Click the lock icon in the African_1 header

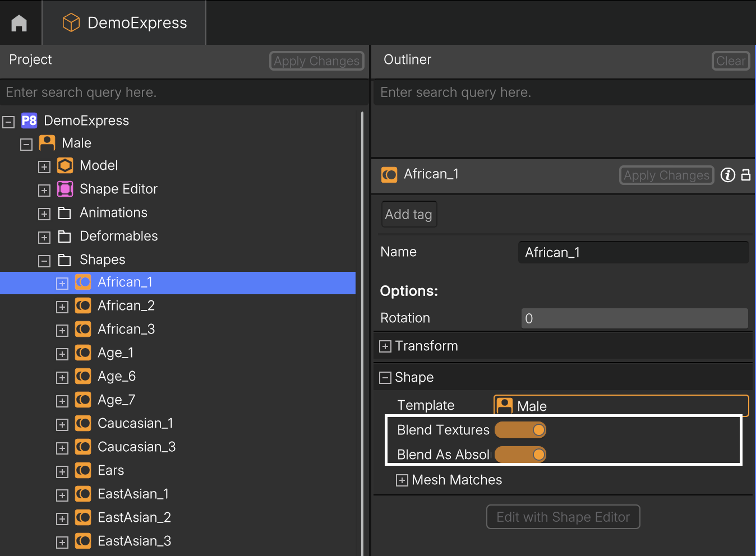click(x=746, y=175)
